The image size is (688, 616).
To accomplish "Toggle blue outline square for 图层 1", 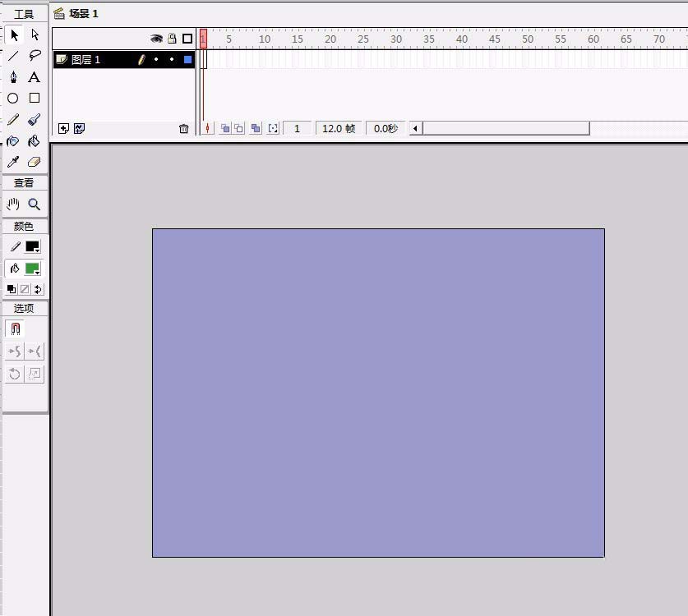I will [187, 60].
